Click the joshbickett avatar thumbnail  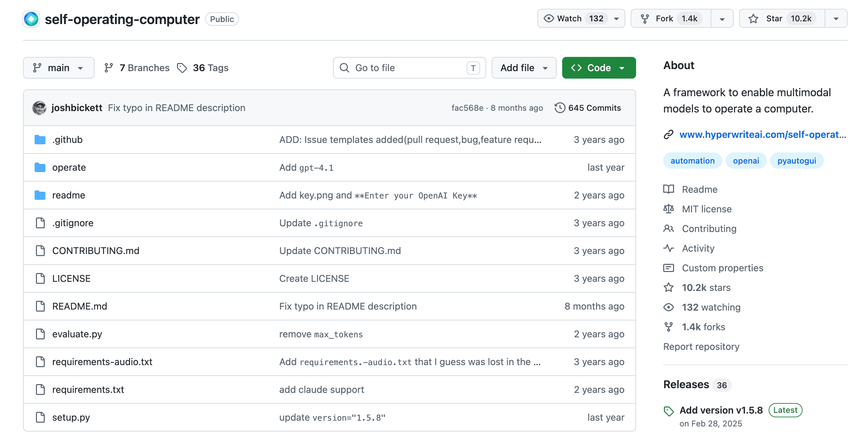[x=39, y=108]
